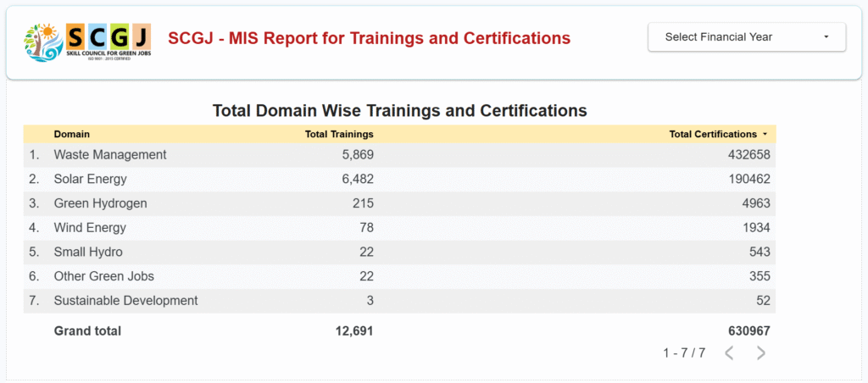
Task: Go to previous table page arrow
Action: [x=729, y=353]
